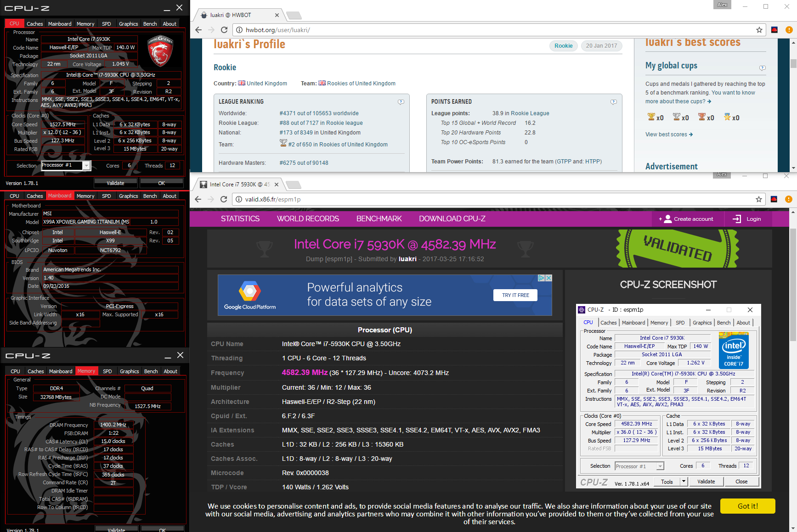Open new tab in HWBOT window
The width and height of the screenshot is (797, 532).
click(x=294, y=16)
